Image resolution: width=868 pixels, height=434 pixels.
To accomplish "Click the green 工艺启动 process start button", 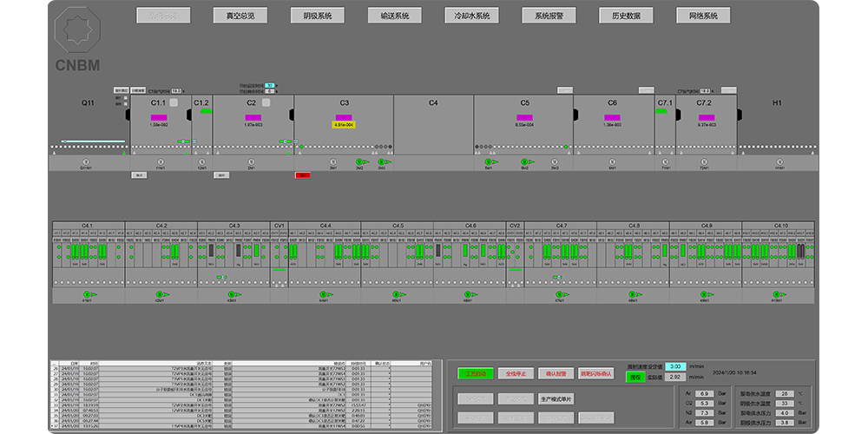I will tap(476, 373).
